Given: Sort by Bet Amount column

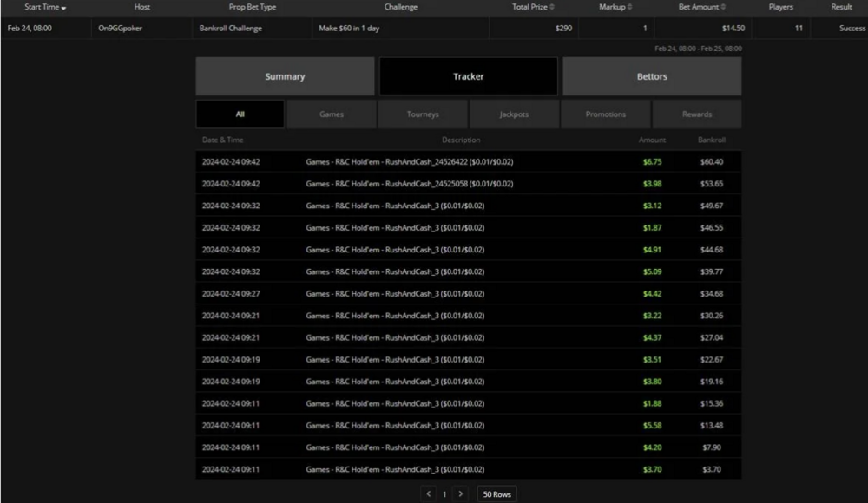Looking at the screenshot, I should point(725,8).
